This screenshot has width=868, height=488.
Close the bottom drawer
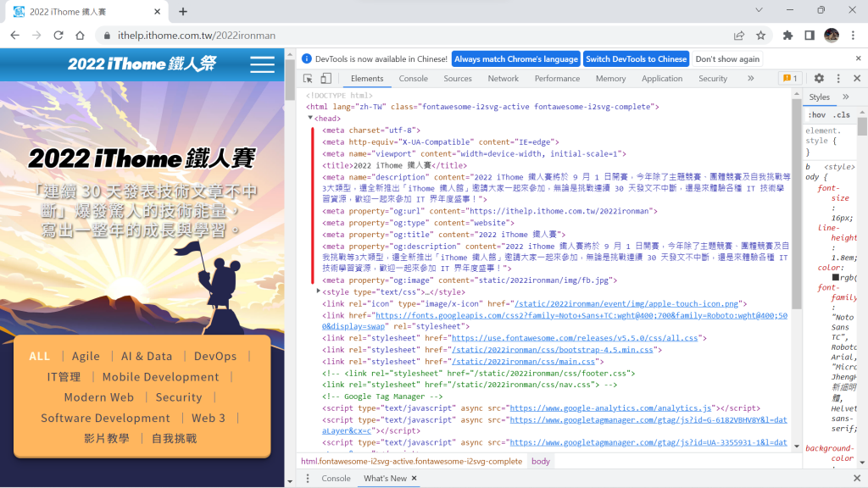(x=857, y=478)
